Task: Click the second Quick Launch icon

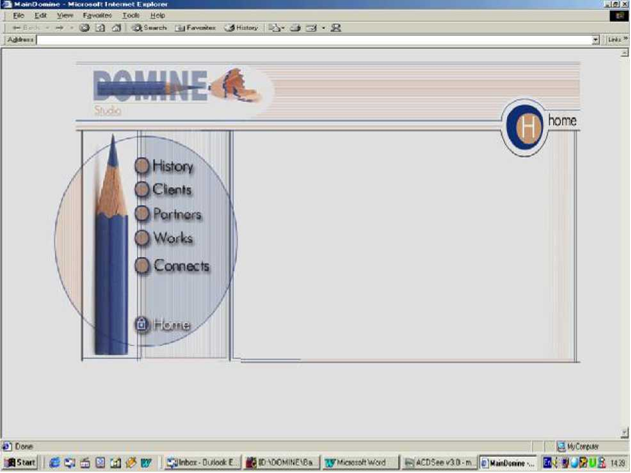Action: tap(70, 463)
